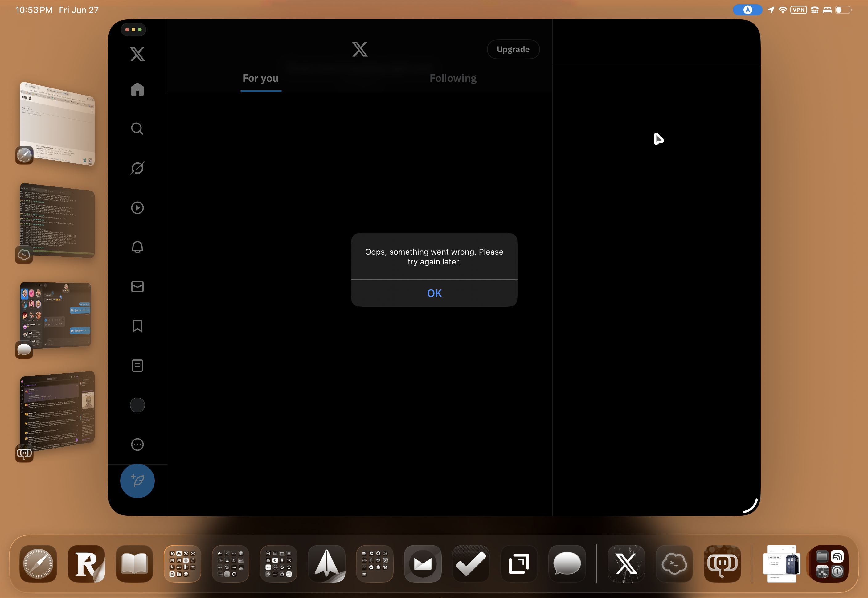Click the time and date in status bar
This screenshot has width=868, height=598.
[57, 10]
